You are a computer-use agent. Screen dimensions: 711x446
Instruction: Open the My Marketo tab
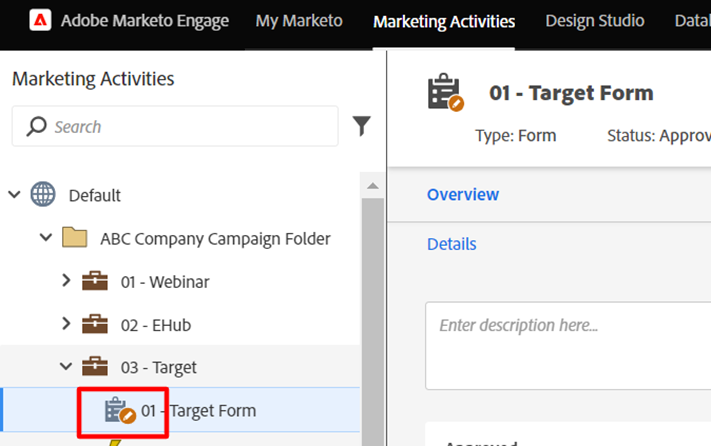click(x=299, y=21)
